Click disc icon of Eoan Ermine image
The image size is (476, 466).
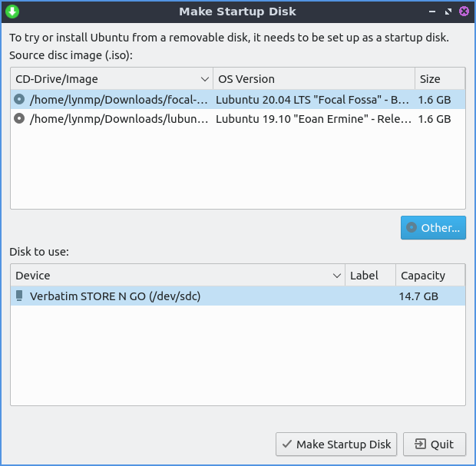pos(20,119)
